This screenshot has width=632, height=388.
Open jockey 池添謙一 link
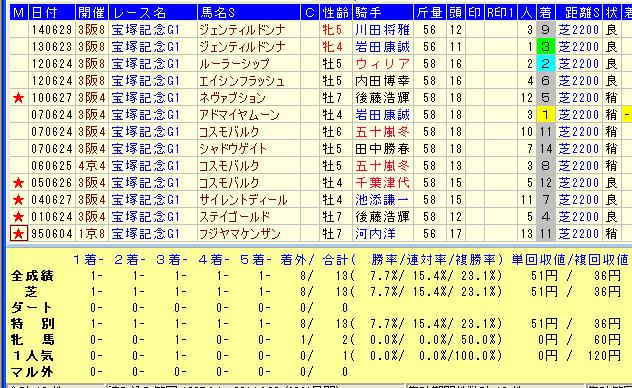382,200
